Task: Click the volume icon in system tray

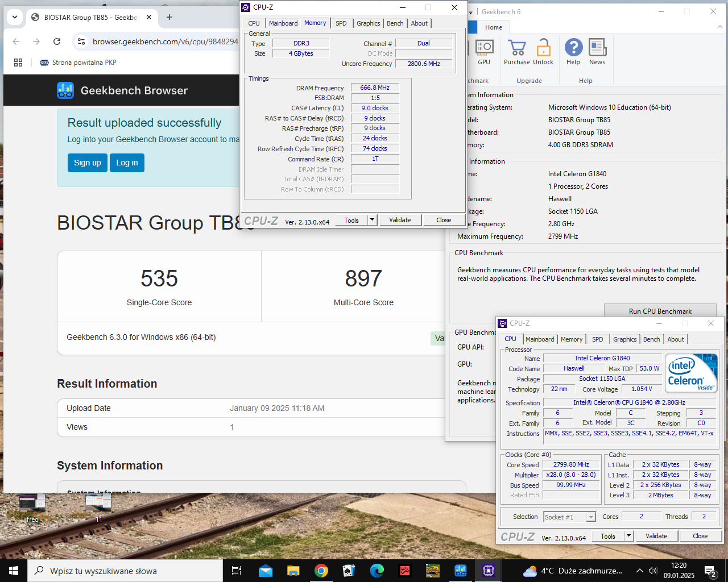Action: coord(653,571)
